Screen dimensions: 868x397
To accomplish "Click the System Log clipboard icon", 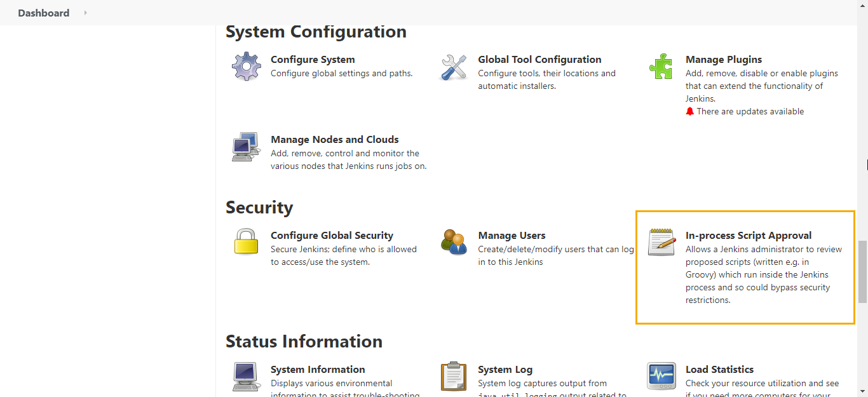I will pos(454,376).
